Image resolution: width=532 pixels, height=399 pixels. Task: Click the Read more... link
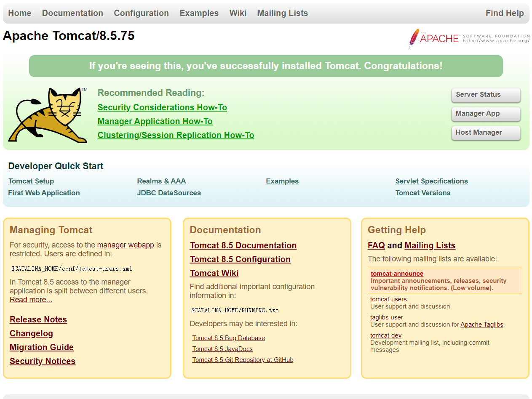click(31, 300)
